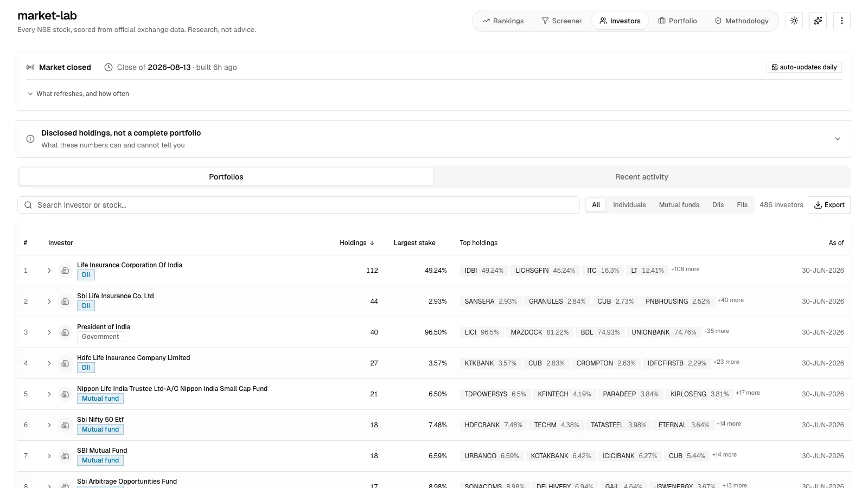The height and width of the screenshot is (488, 868).
Task: Click the URBANCO 6.59% holding chip
Action: pos(492,456)
